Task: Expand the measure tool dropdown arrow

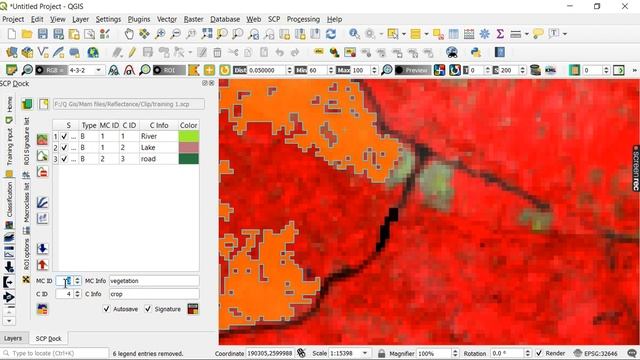Action: pos(527,34)
